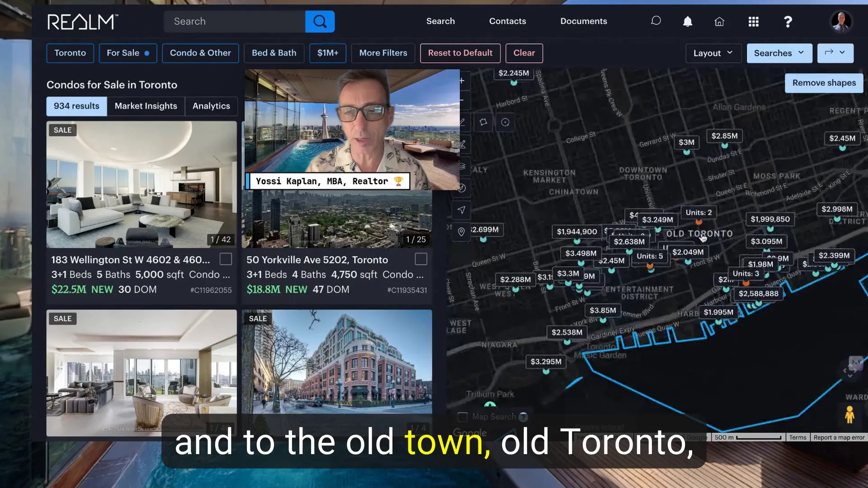Open photo of 183 Wellington St W listing
The image size is (868, 488).
[x=142, y=184]
